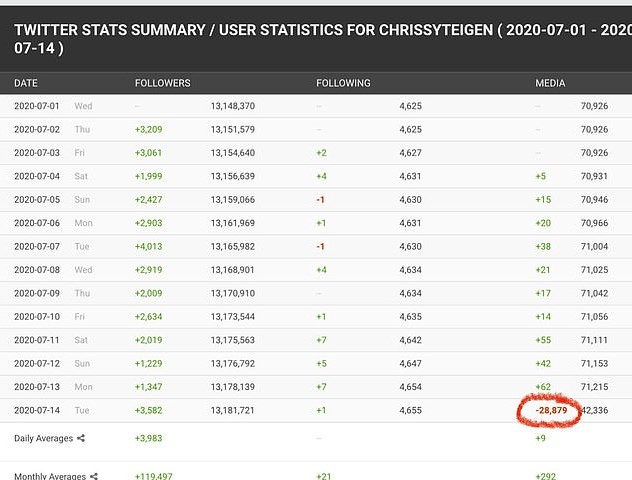This screenshot has height=480, width=632.
Task: Click the 13,148,370 followers count
Action: coord(232,105)
